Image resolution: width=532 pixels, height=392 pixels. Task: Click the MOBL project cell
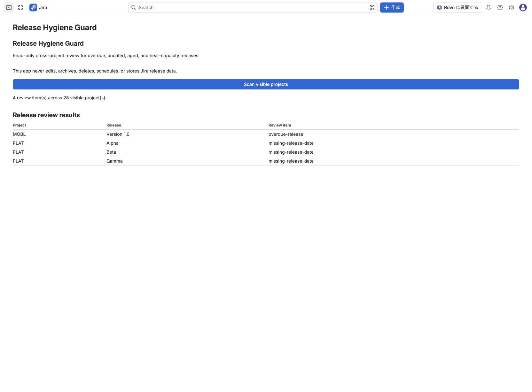point(19,134)
